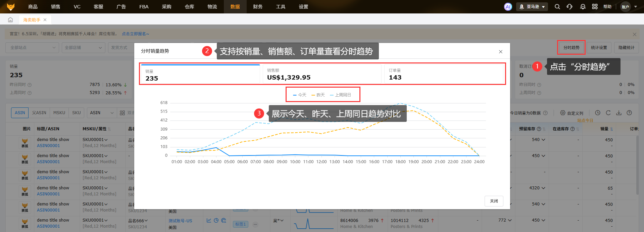Close the 海卖助手 tab
This screenshot has width=644, height=232.
pyautogui.click(x=45, y=20)
